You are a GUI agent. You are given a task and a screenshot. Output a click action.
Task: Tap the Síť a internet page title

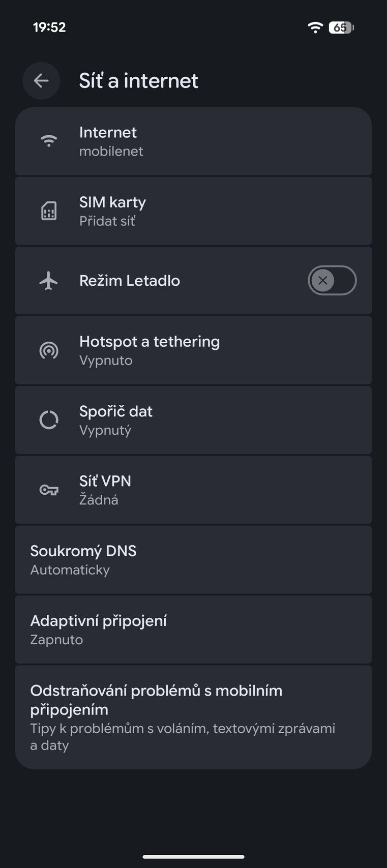click(x=138, y=81)
